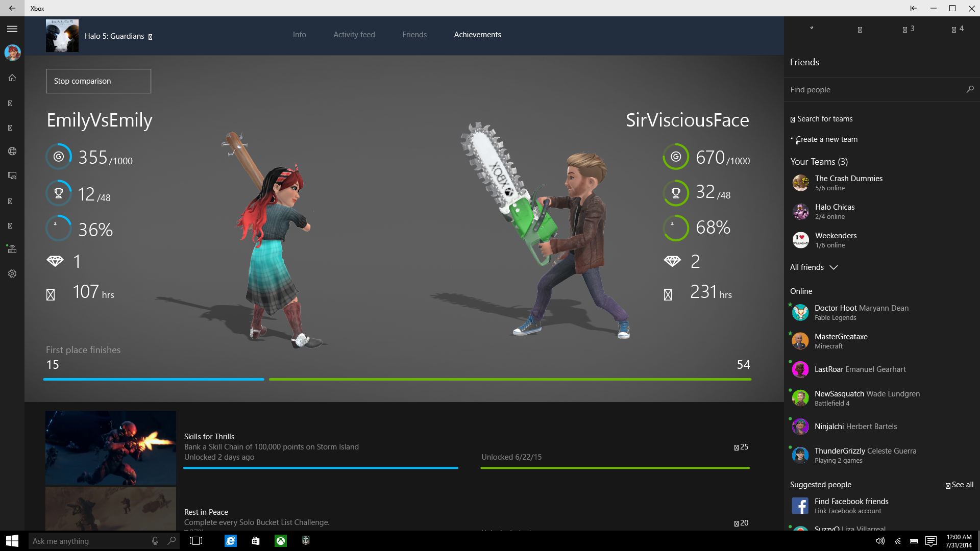Click the EmilyVsEmily gamertag
This screenshot has height=551, width=980.
(x=100, y=120)
